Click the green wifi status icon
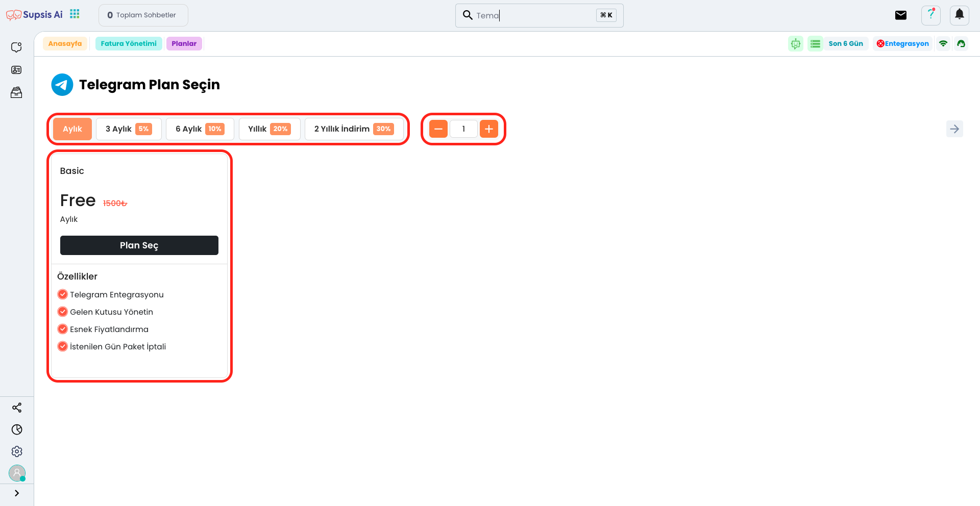This screenshot has width=980, height=506. pos(943,44)
